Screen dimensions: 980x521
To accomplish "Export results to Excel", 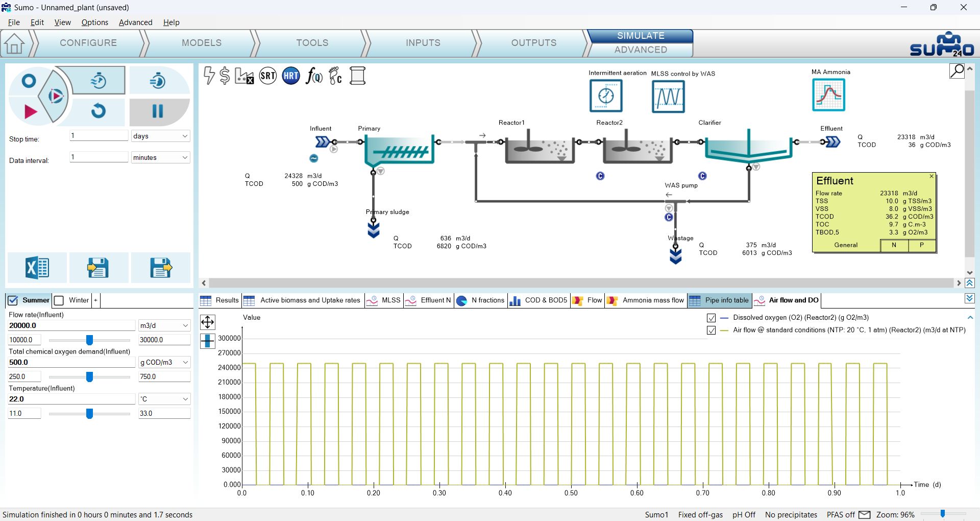I will (x=37, y=267).
